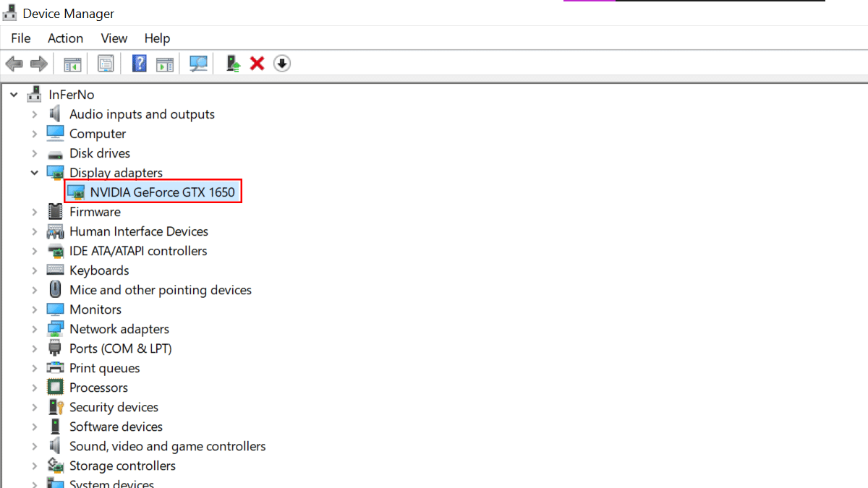This screenshot has height=488, width=868.
Task: Select the InFerNo computer name
Action: tap(72, 95)
